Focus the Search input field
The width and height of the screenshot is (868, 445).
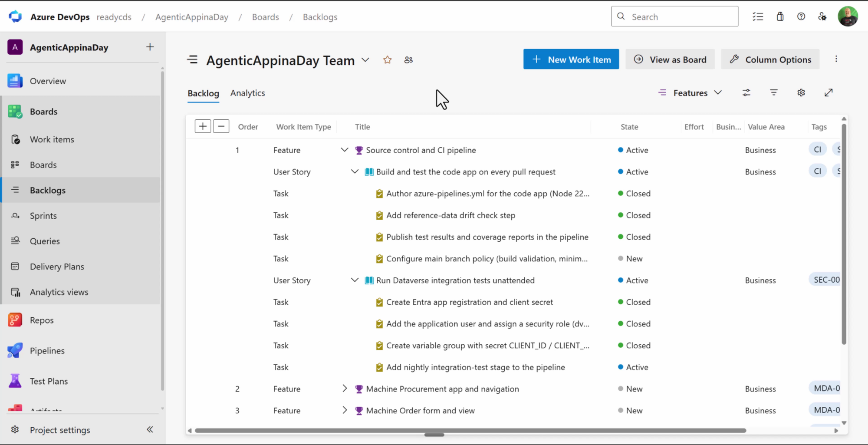click(x=674, y=16)
